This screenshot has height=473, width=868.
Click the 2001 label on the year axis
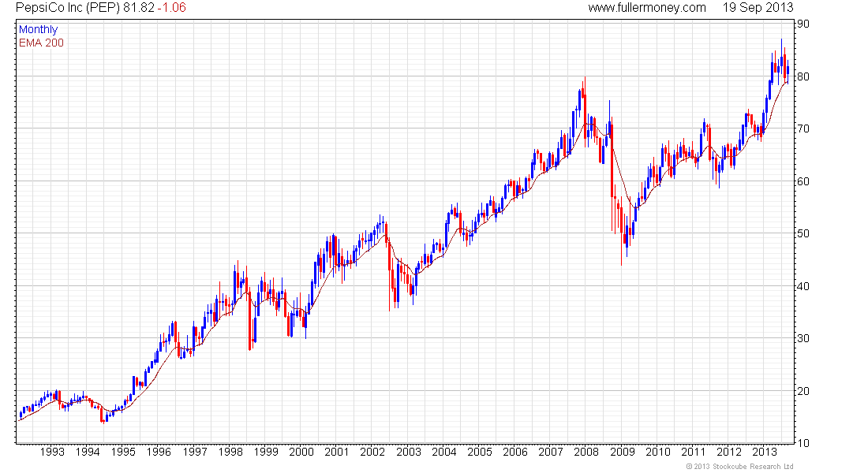337,452
